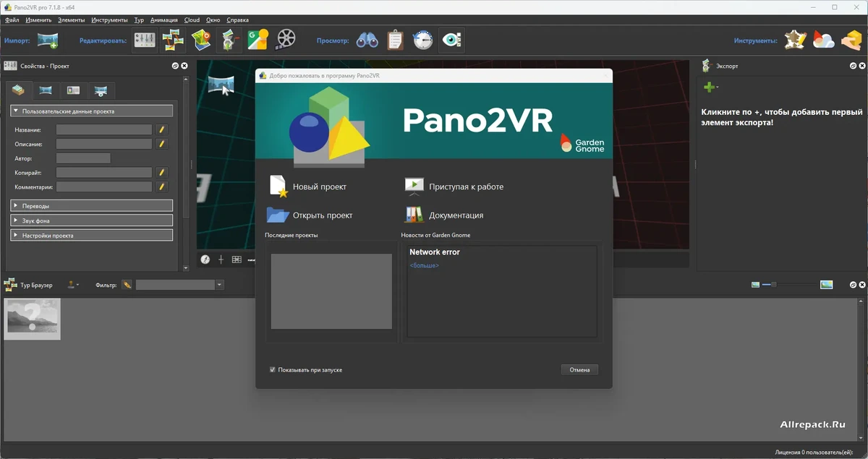868x459 pixels.
Task: Toggle Показывать при запуске checkbox
Action: pos(273,369)
